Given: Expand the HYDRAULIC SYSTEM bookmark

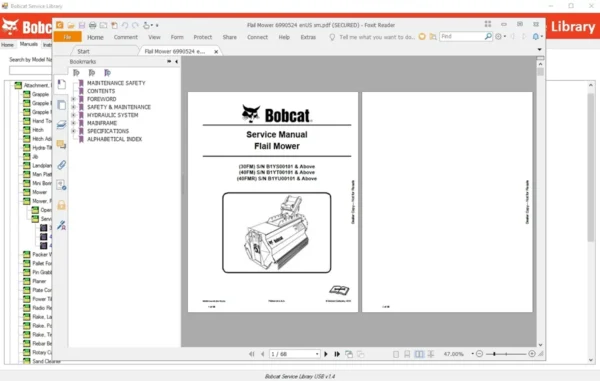Looking at the screenshot, I should pyautogui.click(x=73, y=115).
